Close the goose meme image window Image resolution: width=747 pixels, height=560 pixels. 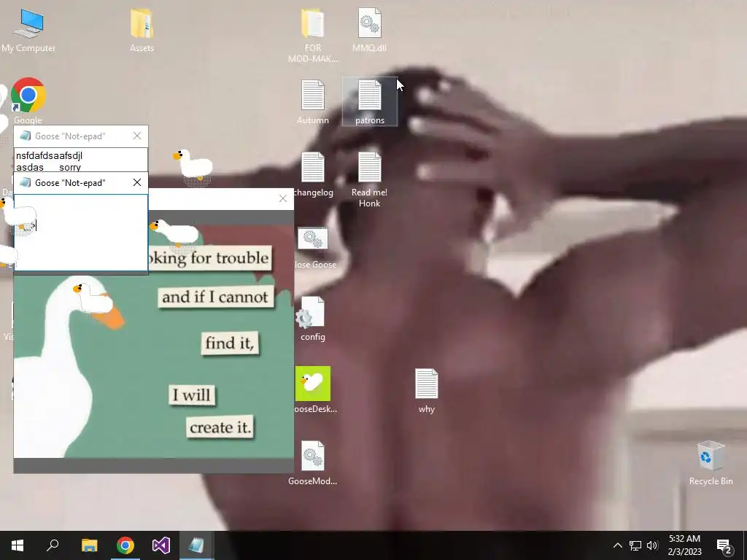pos(283,198)
